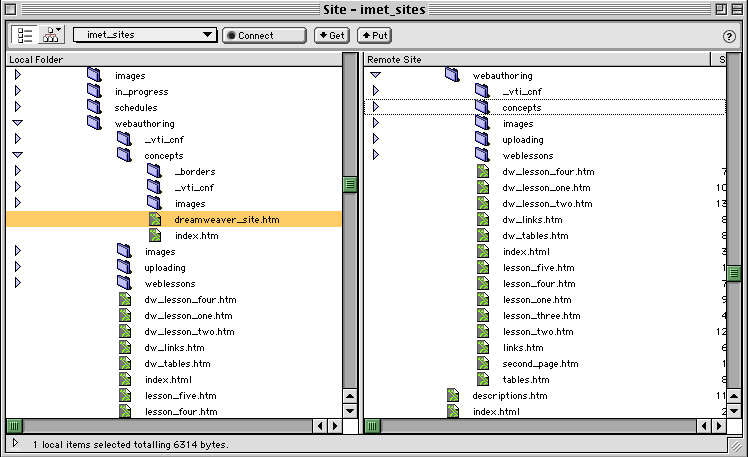Click the Connect button
The width and height of the screenshot is (748, 457).
coord(264,35)
